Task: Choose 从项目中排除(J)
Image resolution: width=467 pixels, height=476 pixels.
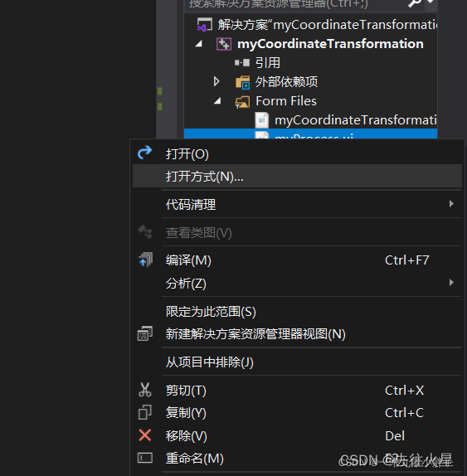Action: click(297, 362)
